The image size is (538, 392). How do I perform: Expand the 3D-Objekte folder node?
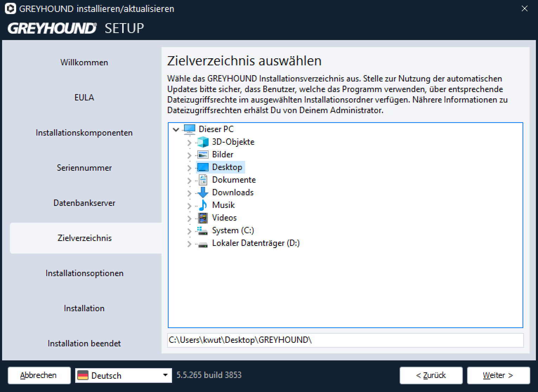(x=189, y=142)
